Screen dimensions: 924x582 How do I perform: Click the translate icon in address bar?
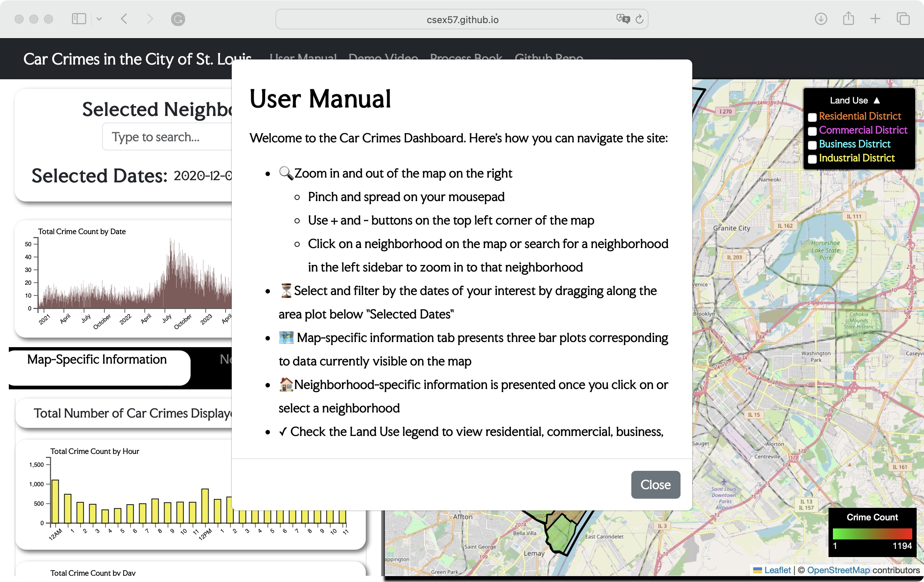[622, 19]
